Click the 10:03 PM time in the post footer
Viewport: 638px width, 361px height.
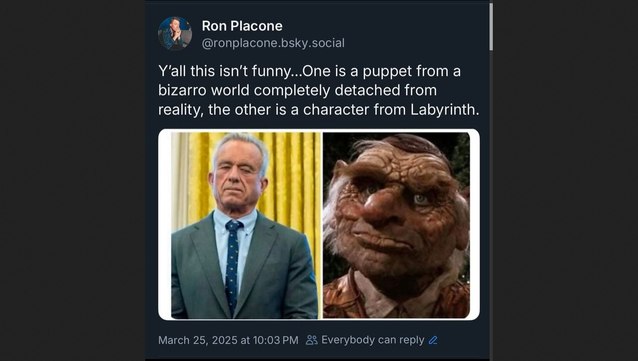pos(275,340)
